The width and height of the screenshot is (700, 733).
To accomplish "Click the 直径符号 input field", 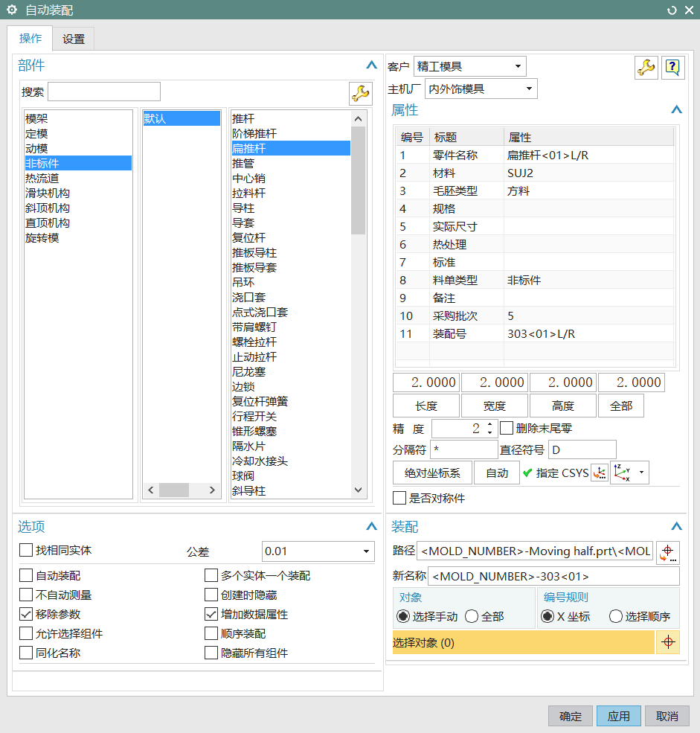I will tap(582, 449).
